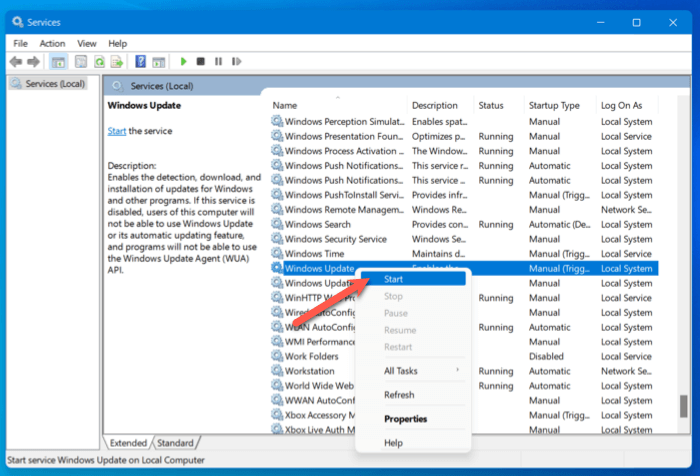This screenshot has width=700, height=476.
Task: Switch to the Standard tab
Action: pyautogui.click(x=175, y=442)
